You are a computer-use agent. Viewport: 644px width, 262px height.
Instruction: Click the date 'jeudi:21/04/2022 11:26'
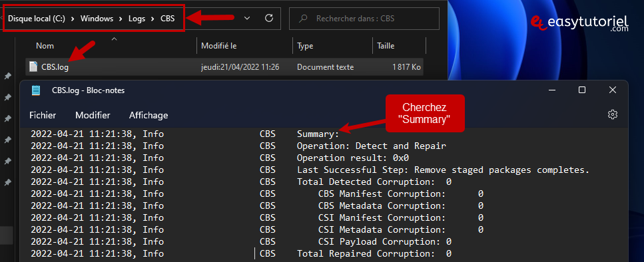coord(240,67)
